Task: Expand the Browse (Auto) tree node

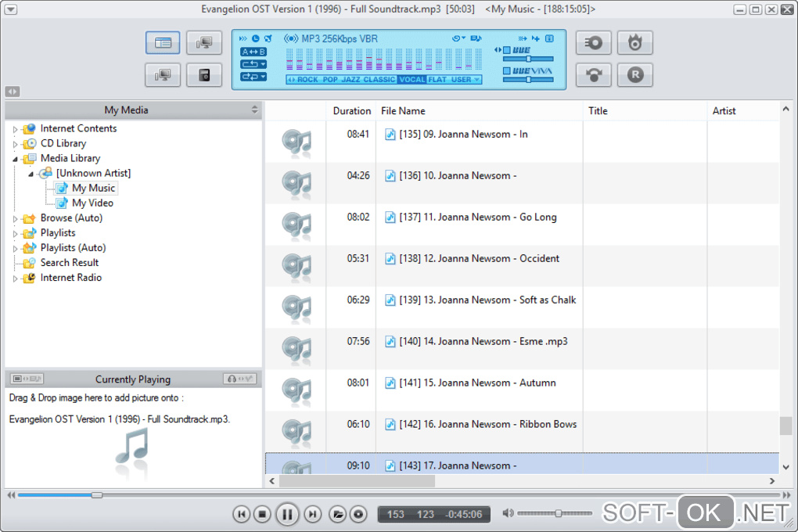Action: pyautogui.click(x=15, y=218)
